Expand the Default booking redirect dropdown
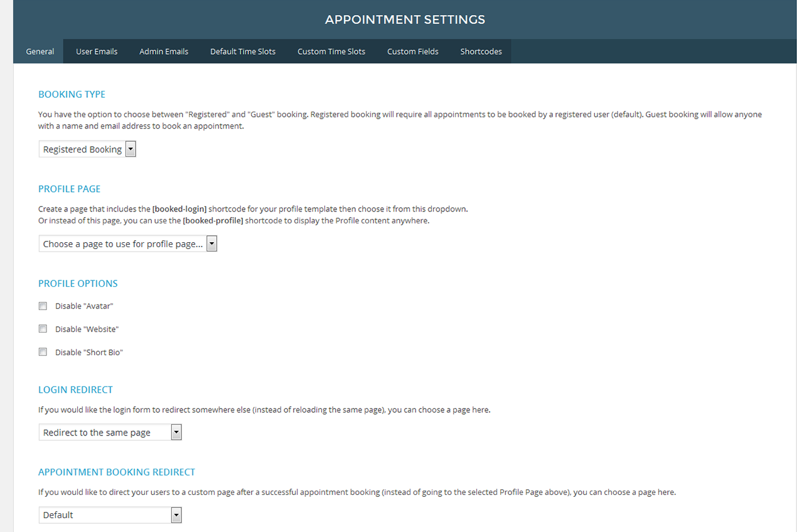 click(x=110, y=515)
